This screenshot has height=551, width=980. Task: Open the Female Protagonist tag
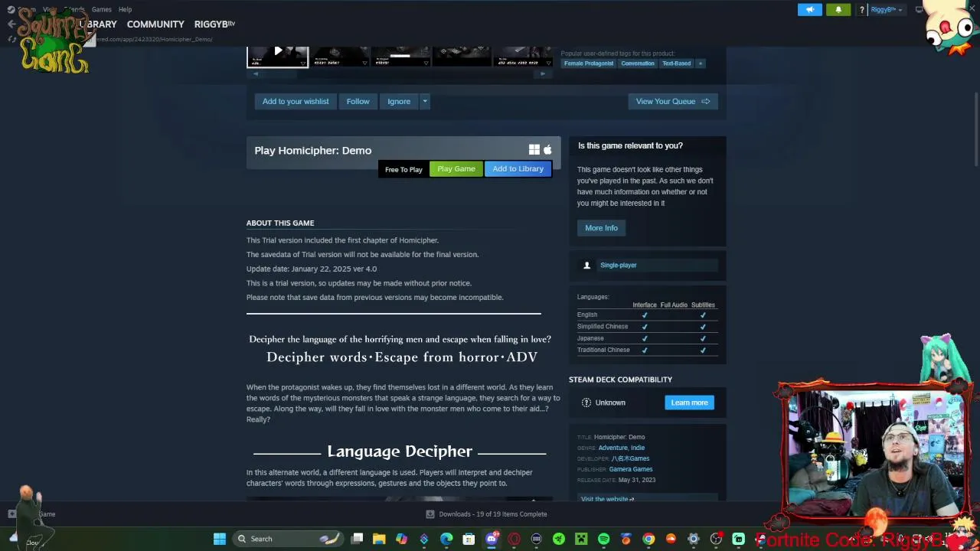click(589, 64)
